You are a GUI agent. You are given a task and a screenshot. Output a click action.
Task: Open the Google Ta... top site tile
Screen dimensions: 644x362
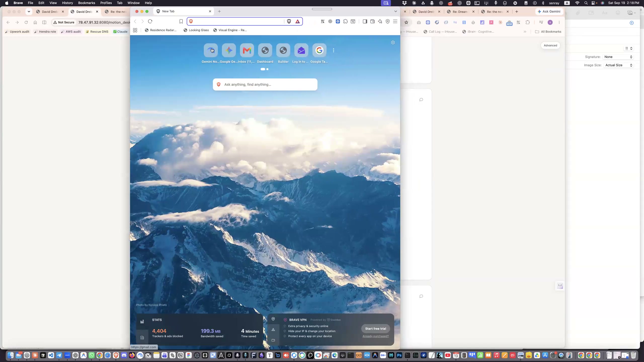[x=319, y=50]
